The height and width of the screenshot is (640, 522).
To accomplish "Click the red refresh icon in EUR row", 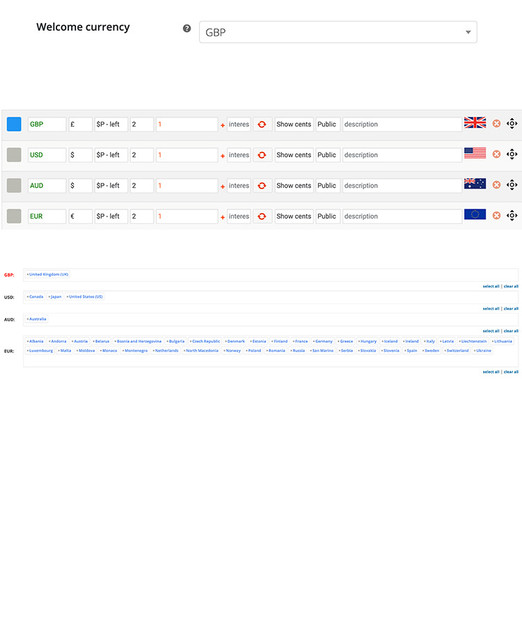I will point(262,216).
